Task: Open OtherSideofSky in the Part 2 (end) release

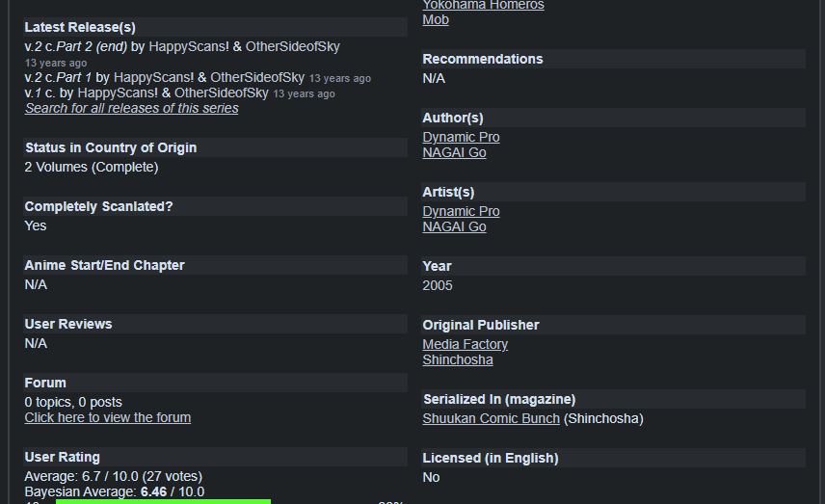Action: 293,46
